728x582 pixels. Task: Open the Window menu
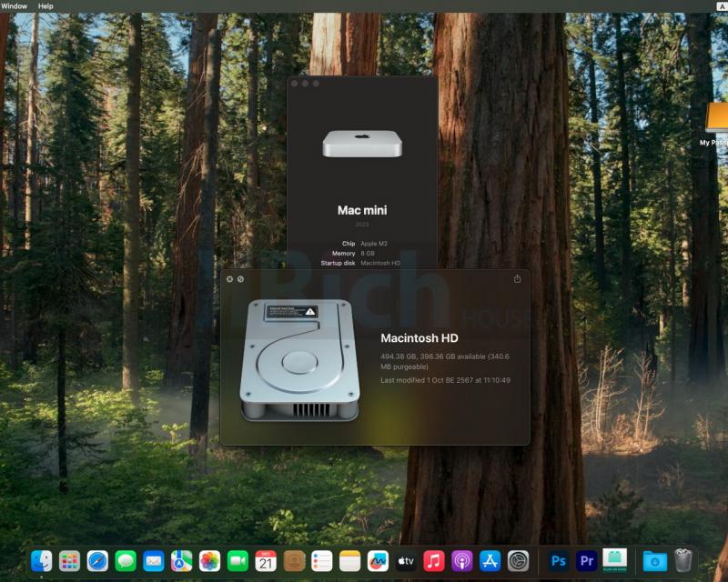tap(14, 5)
